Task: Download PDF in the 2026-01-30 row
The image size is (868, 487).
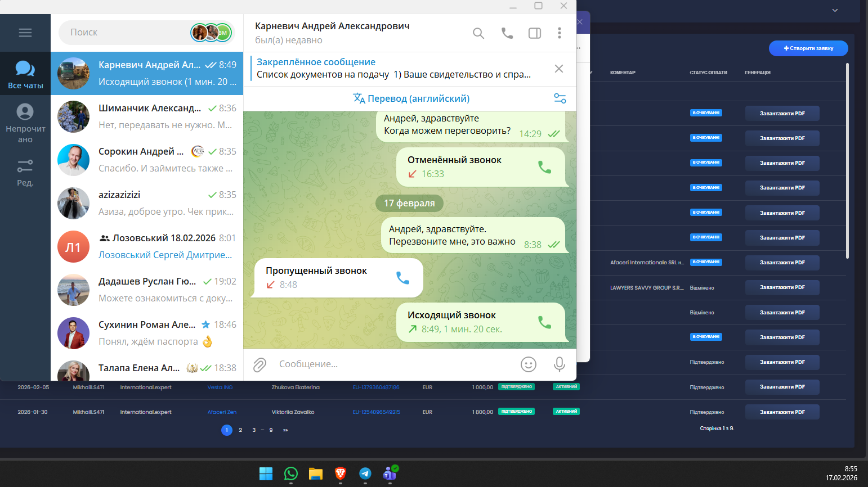Action: pyautogui.click(x=782, y=412)
